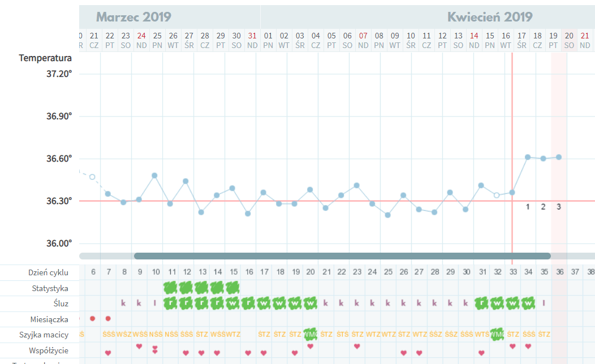Image resolution: width=595 pixels, height=364 pixels.
Task: Click the menstruation dot on cycle day 7
Action: (x=108, y=319)
